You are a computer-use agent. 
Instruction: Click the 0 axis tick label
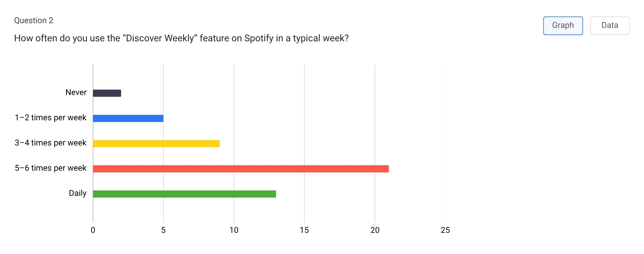[93, 230]
